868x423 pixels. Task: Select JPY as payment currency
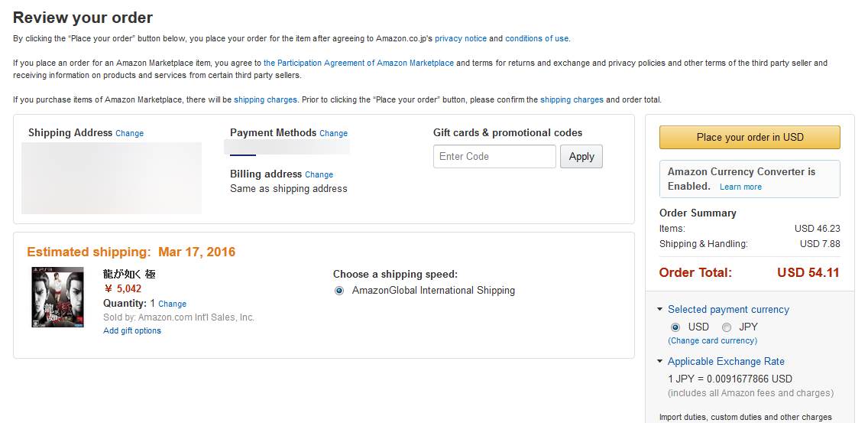(x=727, y=327)
